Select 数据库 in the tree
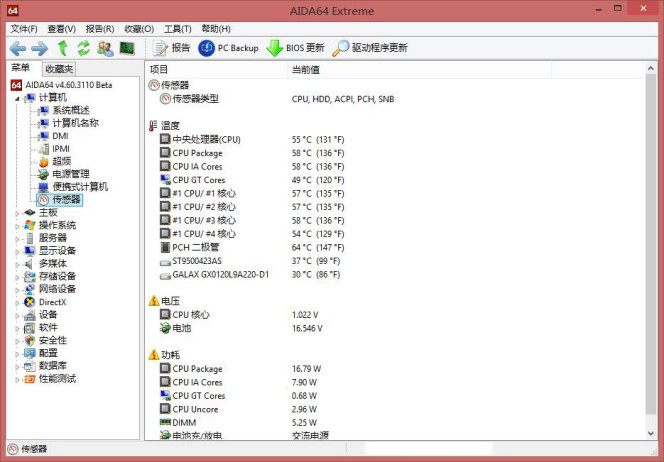 coord(53,366)
